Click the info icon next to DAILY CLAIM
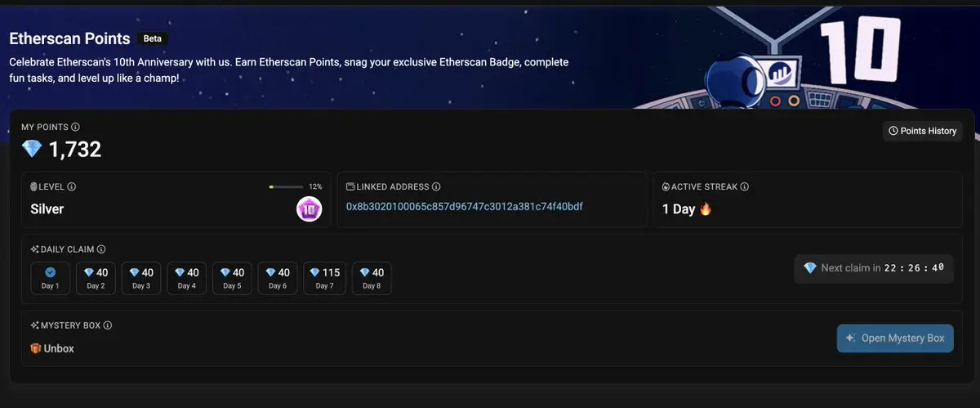Image resolution: width=980 pixels, height=408 pixels. click(101, 250)
